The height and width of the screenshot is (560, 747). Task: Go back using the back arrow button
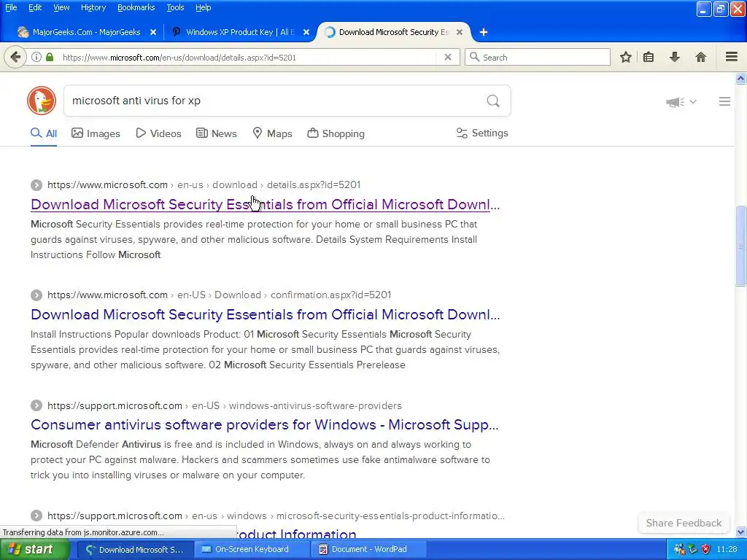coord(15,57)
